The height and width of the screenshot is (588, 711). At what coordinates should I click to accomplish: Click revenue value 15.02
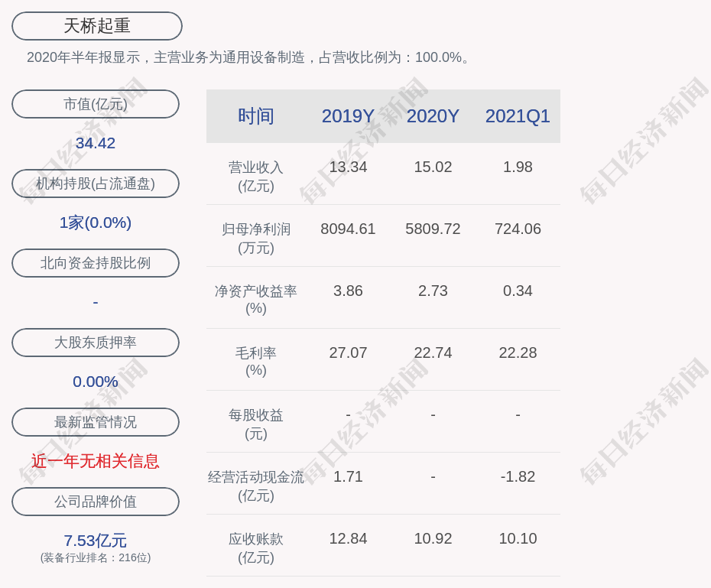[433, 167]
